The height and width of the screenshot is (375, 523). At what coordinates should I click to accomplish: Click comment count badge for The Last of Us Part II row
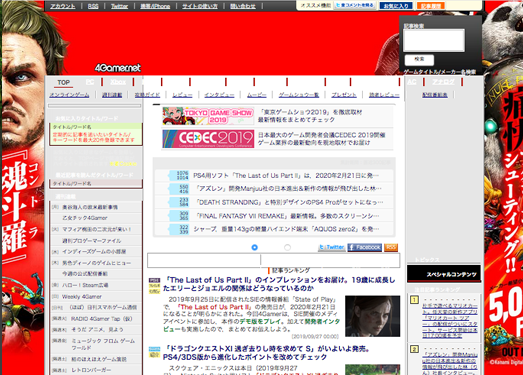point(179,175)
